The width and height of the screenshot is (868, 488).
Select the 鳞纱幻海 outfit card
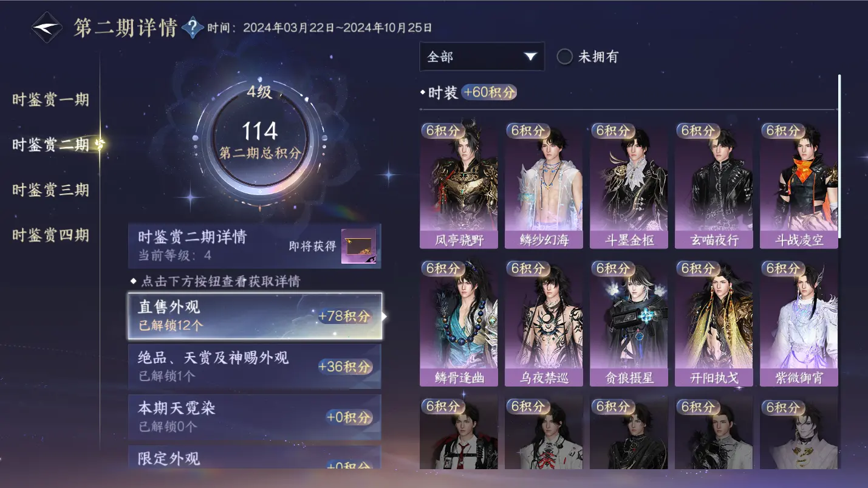tap(544, 185)
